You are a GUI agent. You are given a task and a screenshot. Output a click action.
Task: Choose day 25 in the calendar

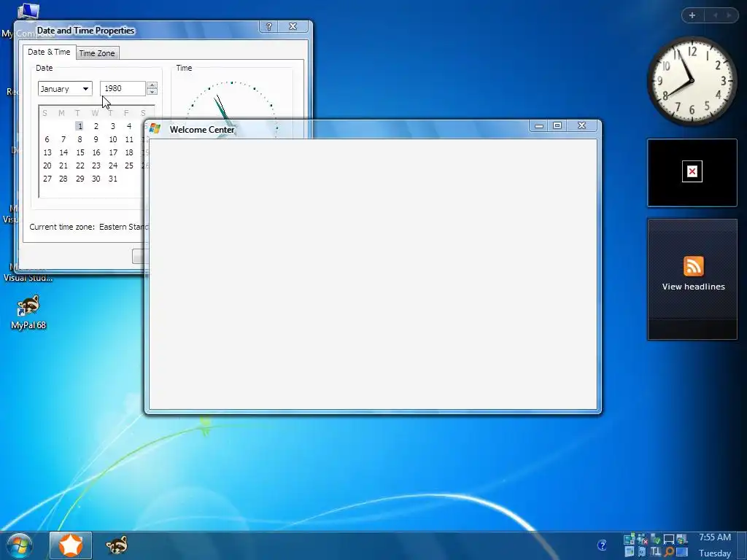tap(129, 166)
